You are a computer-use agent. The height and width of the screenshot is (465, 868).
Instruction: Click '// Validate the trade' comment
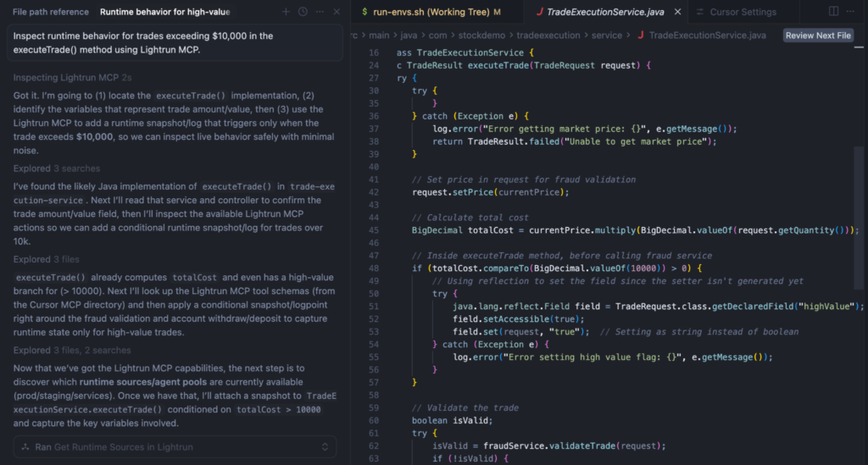point(465,407)
